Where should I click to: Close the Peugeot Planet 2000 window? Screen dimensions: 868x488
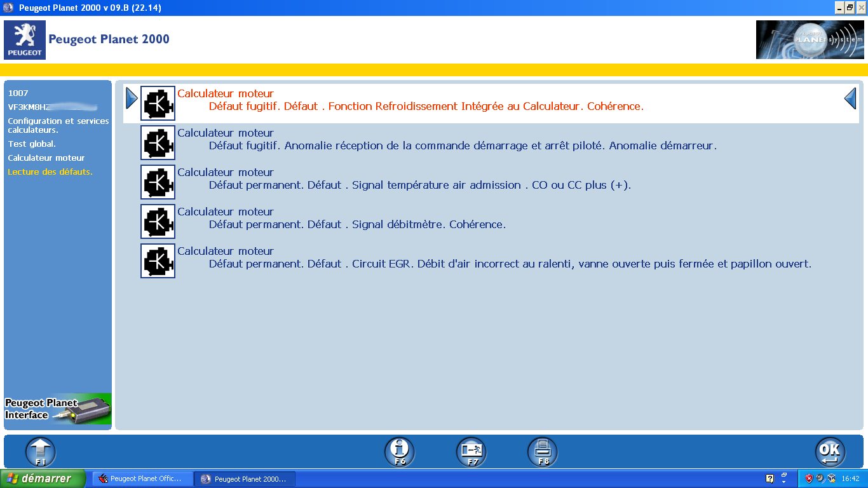861,8
